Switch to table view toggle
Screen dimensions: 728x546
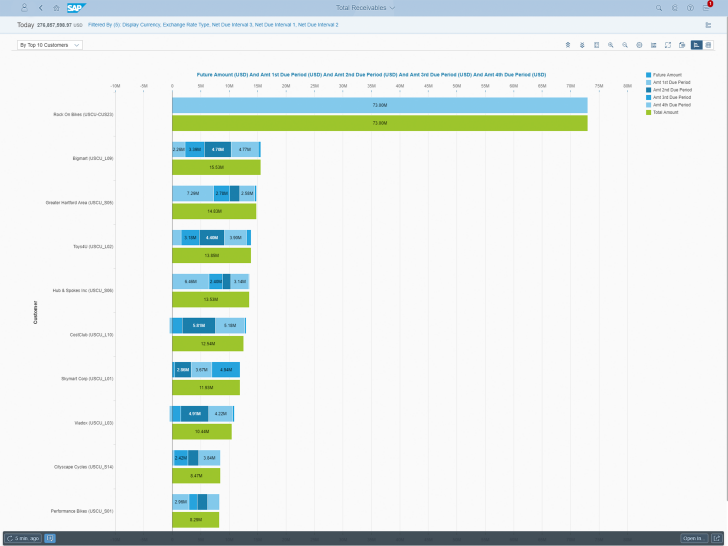point(708,45)
